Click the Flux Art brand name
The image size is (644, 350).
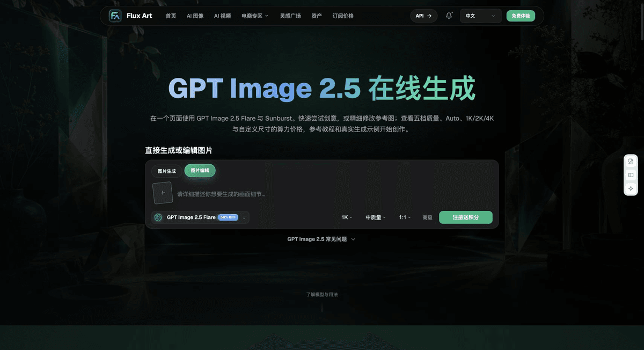point(139,16)
